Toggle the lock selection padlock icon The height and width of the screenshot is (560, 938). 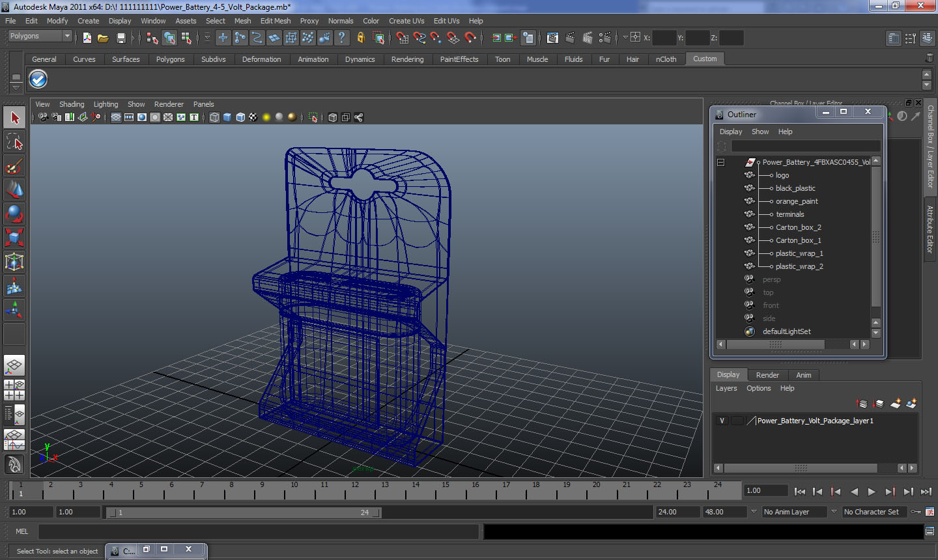(x=360, y=38)
